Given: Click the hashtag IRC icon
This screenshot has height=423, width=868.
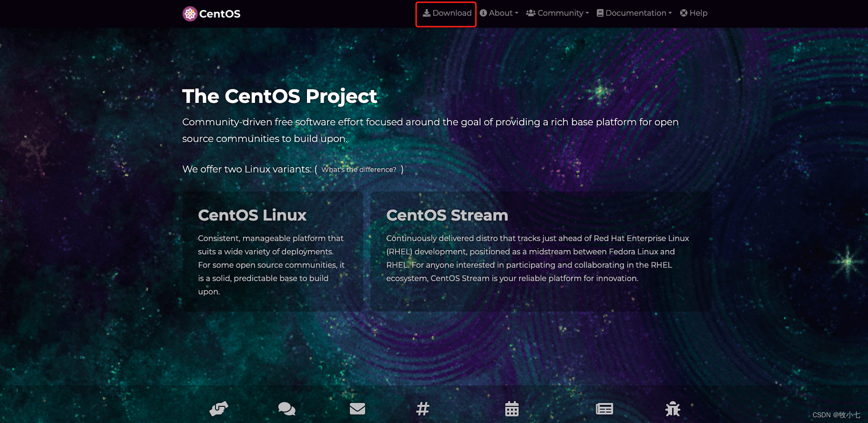Looking at the screenshot, I should point(423,409).
